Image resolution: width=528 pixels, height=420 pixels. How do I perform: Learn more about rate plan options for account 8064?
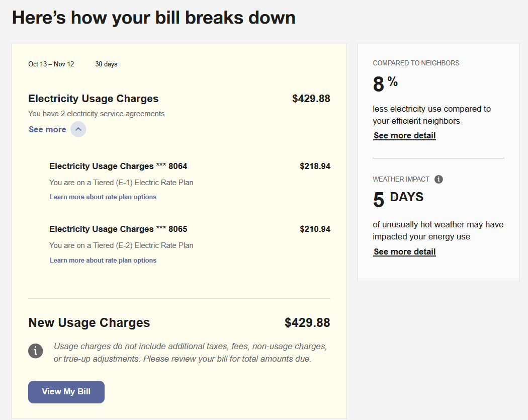click(103, 197)
